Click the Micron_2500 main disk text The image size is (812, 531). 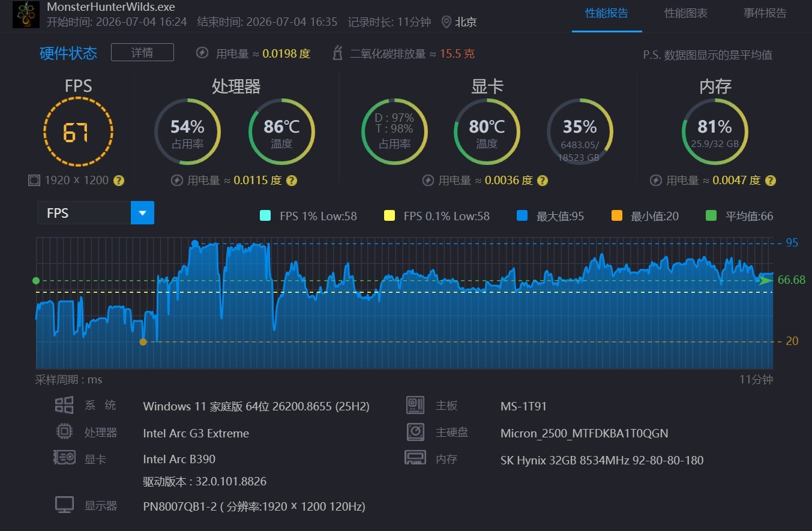pos(585,433)
